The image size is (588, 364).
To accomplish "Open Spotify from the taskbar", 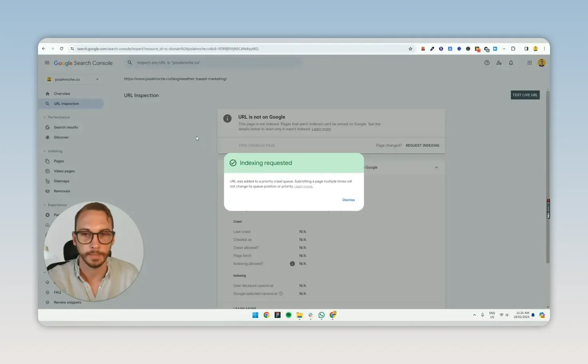I will [x=288, y=315].
